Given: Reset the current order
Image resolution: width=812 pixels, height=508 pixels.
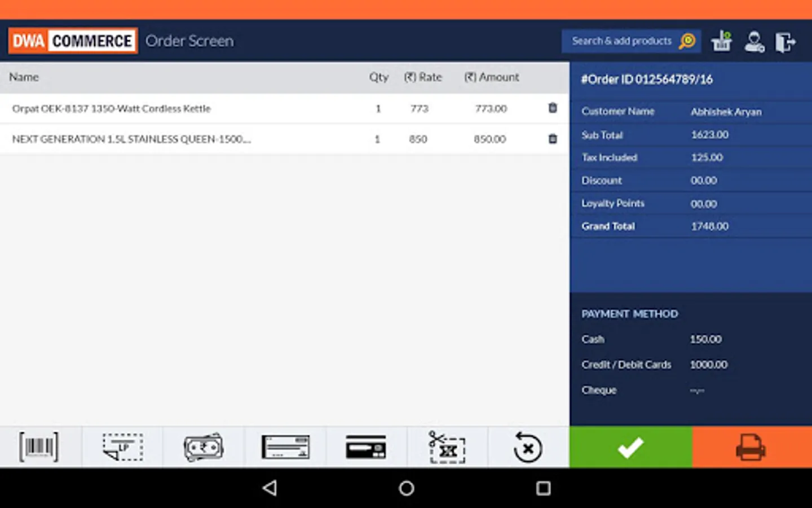Looking at the screenshot, I should point(527,447).
